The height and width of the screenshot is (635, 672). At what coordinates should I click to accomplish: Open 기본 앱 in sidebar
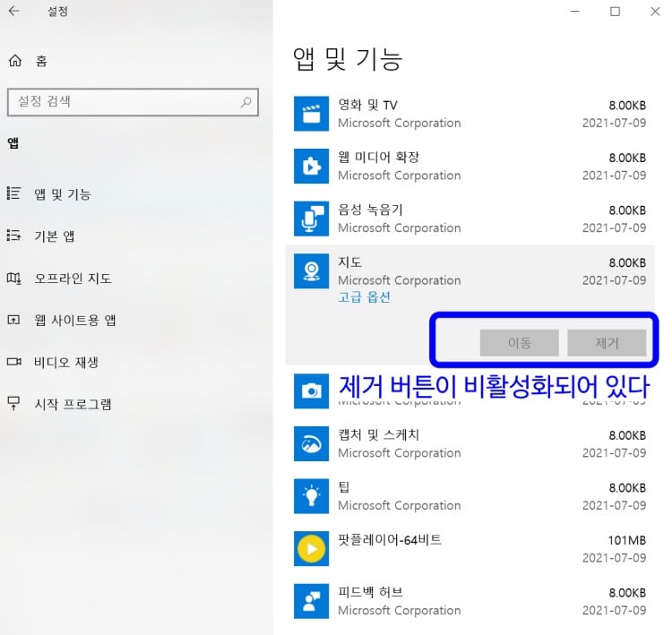pos(55,236)
